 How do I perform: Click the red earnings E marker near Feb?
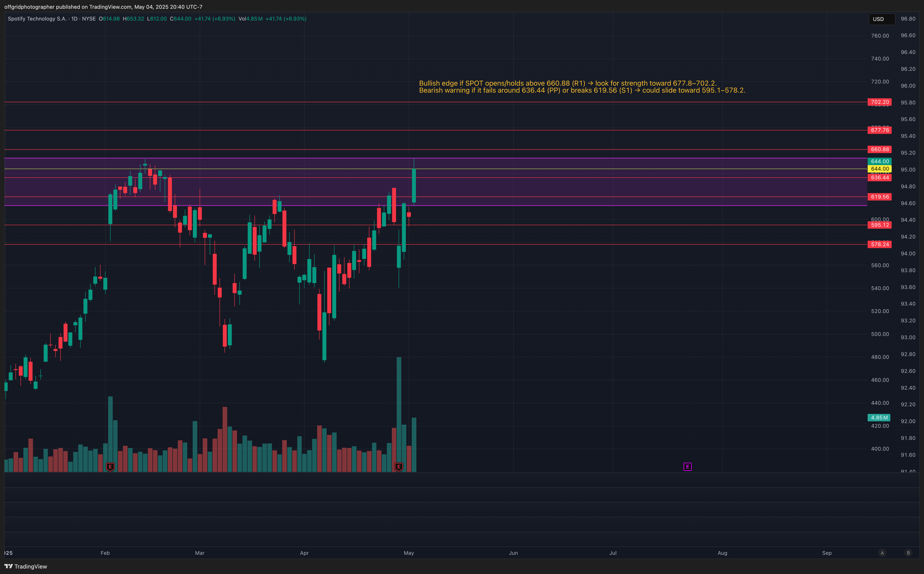point(110,467)
